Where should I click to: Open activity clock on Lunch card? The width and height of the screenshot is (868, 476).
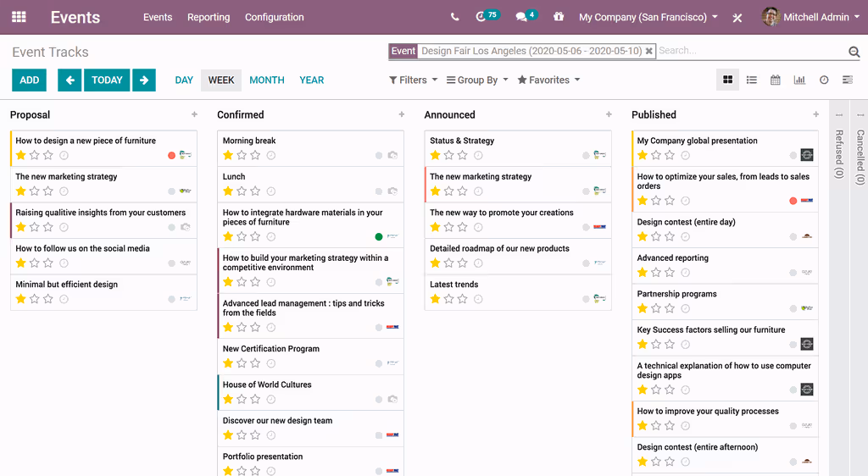[x=271, y=191]
